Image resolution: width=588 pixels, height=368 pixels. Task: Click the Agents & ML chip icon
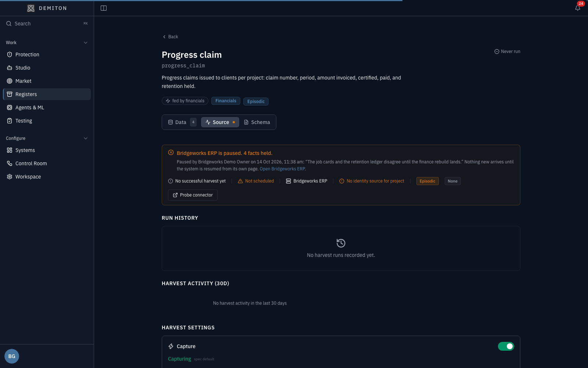(10, 107)
